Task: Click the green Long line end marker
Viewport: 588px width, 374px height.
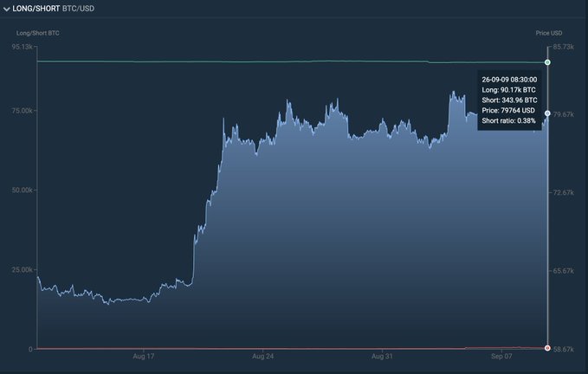Action: pos(547,62)
